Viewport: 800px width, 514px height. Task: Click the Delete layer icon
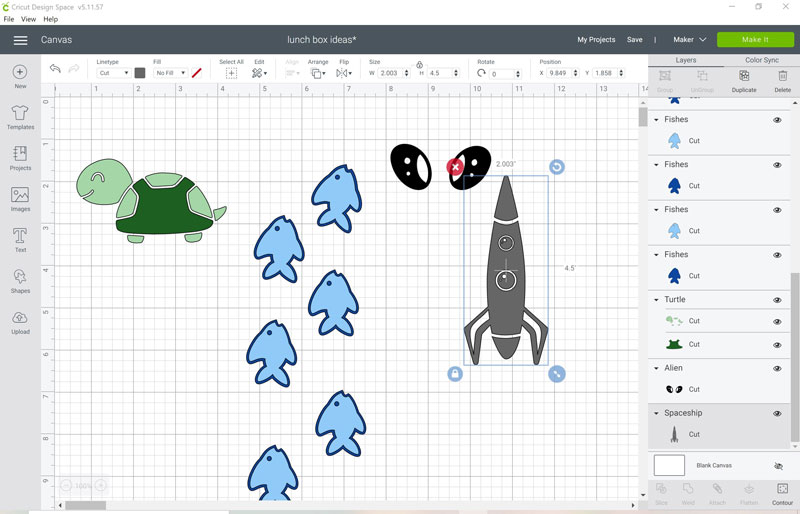pos(783,76)
